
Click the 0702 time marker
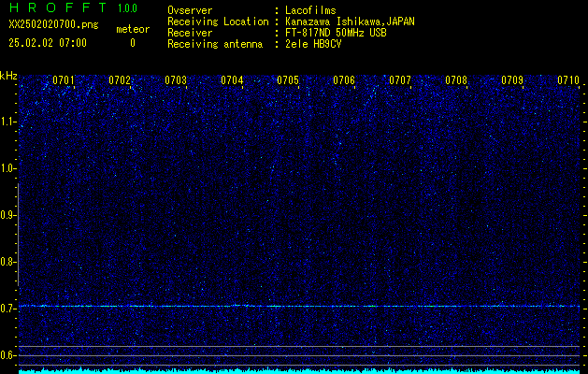[120, 80]
